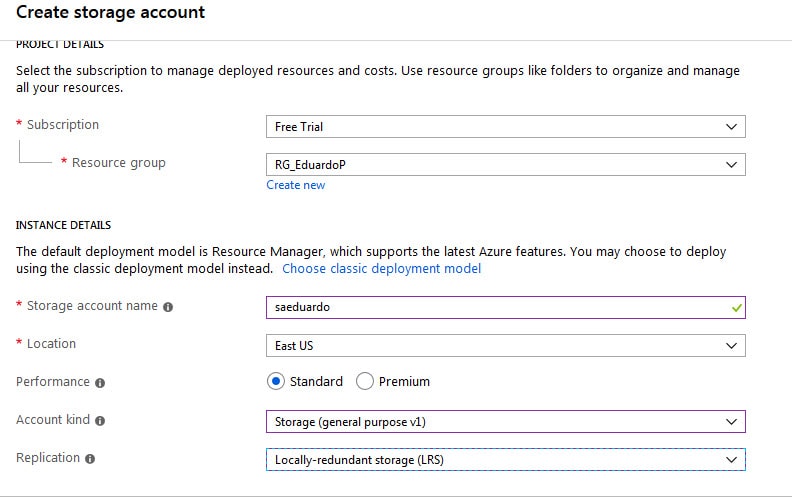Click the green validation checkmark icon
The image size is (792, 497).
[x=736, y=308]
